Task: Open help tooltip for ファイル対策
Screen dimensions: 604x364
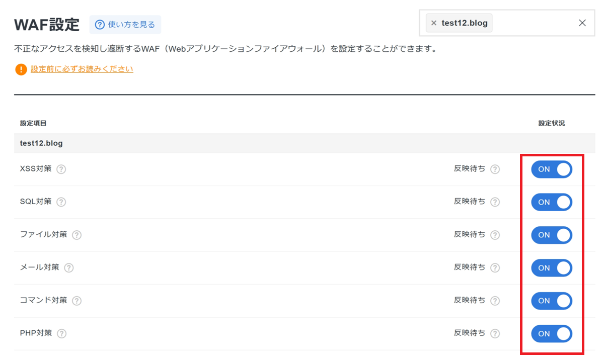Action: pos(77,235)
